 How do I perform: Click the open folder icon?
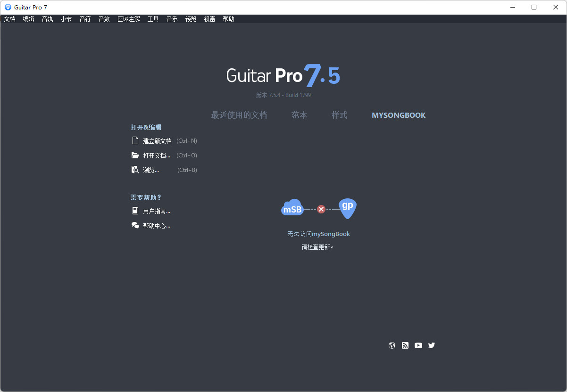[135, 155]
